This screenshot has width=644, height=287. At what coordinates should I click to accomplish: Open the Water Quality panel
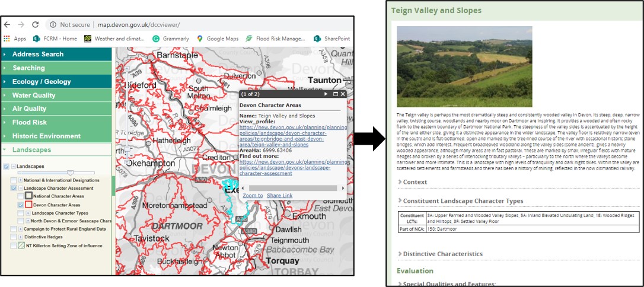point(56,95)
